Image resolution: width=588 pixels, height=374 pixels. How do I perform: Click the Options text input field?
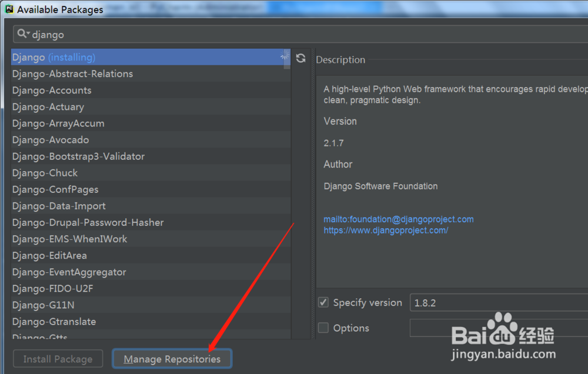pyautogui.click(x=499, y=328)
